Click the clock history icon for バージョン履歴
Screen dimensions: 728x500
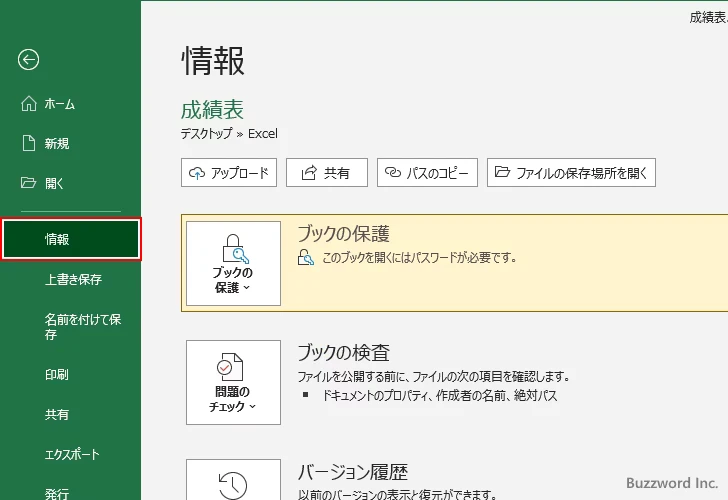pyautogui.click(x=233, y=485)
